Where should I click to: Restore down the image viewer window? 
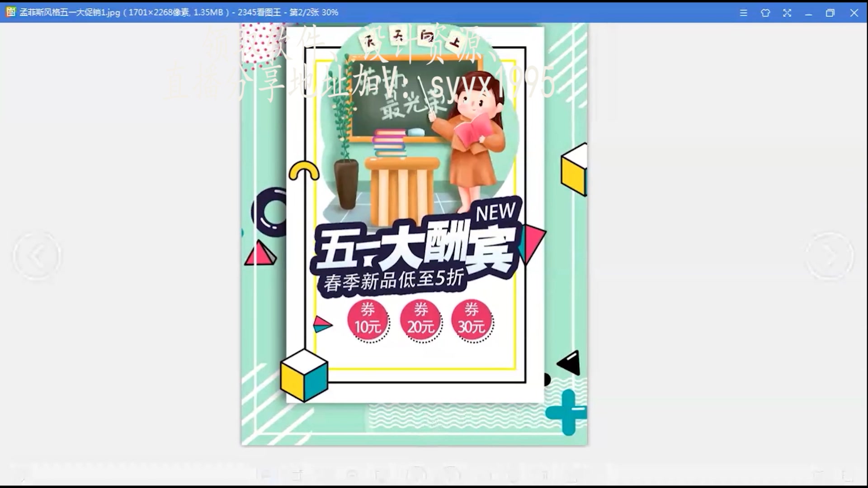click(830, 13)
